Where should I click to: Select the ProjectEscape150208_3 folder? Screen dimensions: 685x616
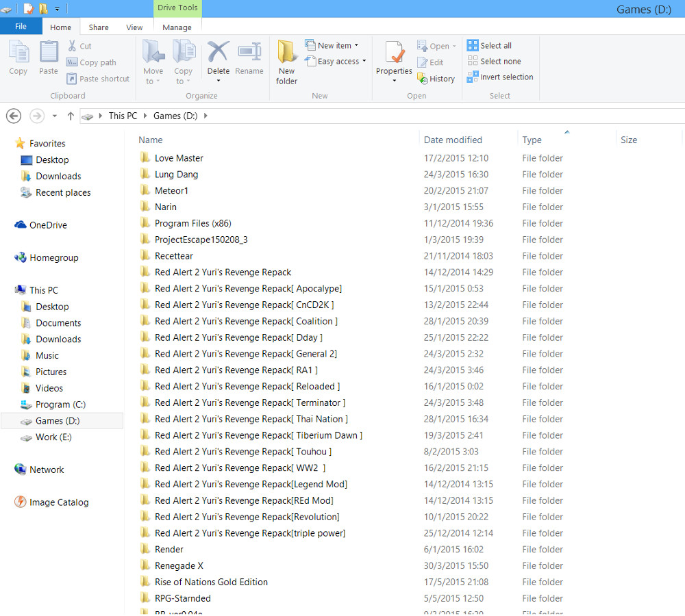click(201, 240)
